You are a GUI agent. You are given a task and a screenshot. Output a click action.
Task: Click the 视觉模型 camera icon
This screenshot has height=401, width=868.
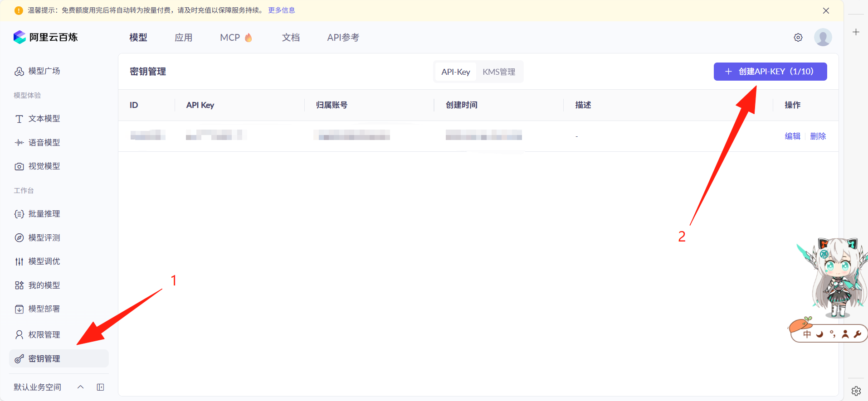[x=19, y=166]
